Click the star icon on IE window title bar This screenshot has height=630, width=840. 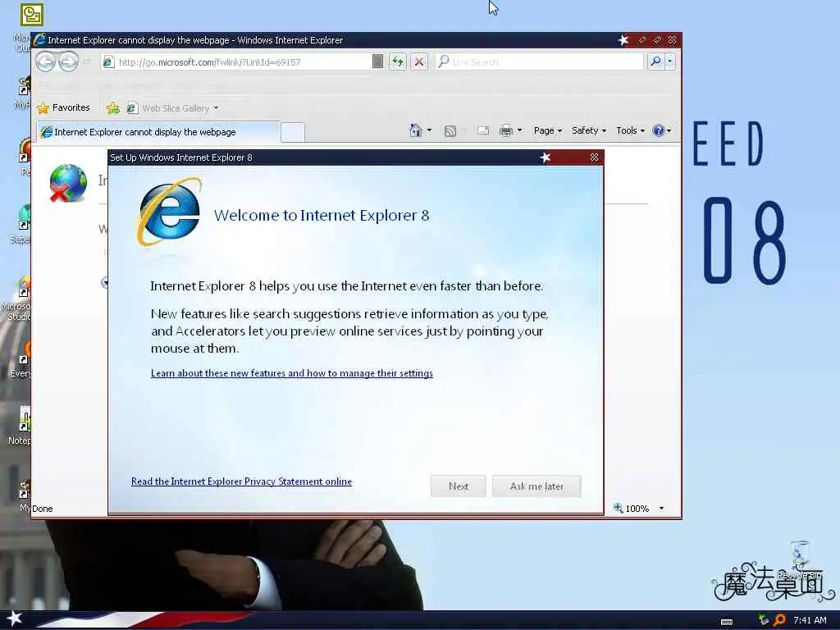pos(623,40)
